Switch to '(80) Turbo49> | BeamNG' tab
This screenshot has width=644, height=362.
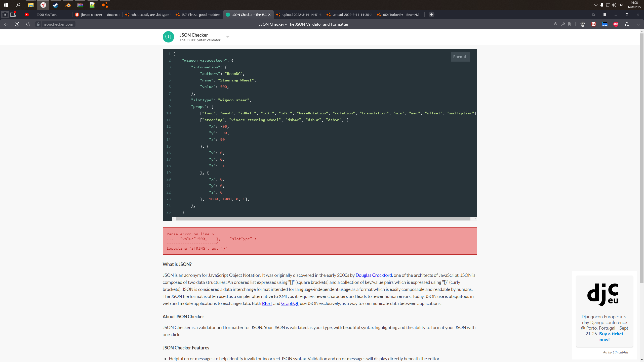399,15
